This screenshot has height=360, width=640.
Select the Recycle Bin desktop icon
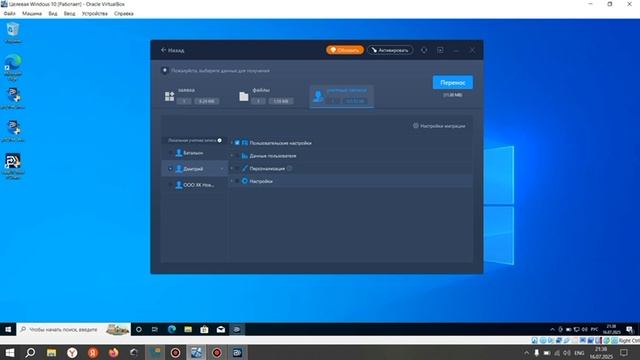coord(13,33)
